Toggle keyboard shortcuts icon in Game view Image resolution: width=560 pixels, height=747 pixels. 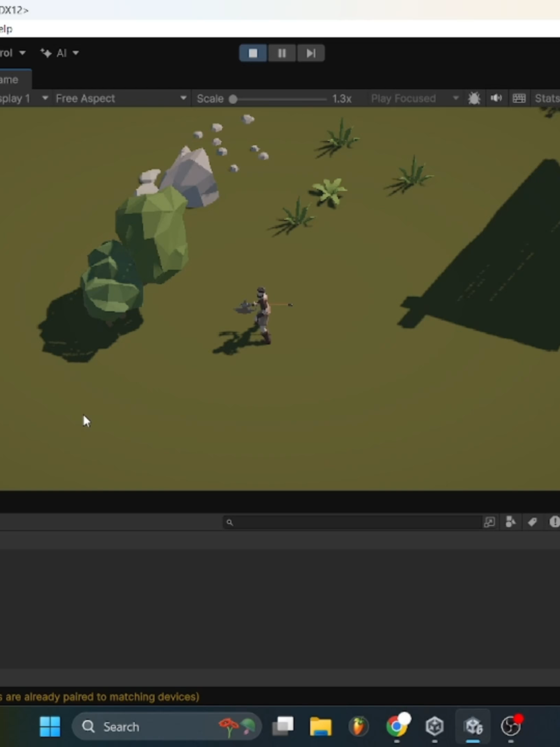tap(519, 98)
